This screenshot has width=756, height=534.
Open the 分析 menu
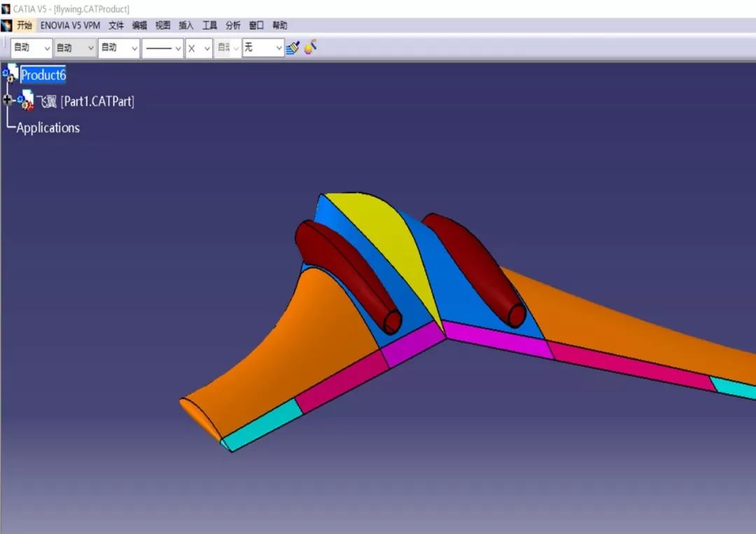coord(233,26)
